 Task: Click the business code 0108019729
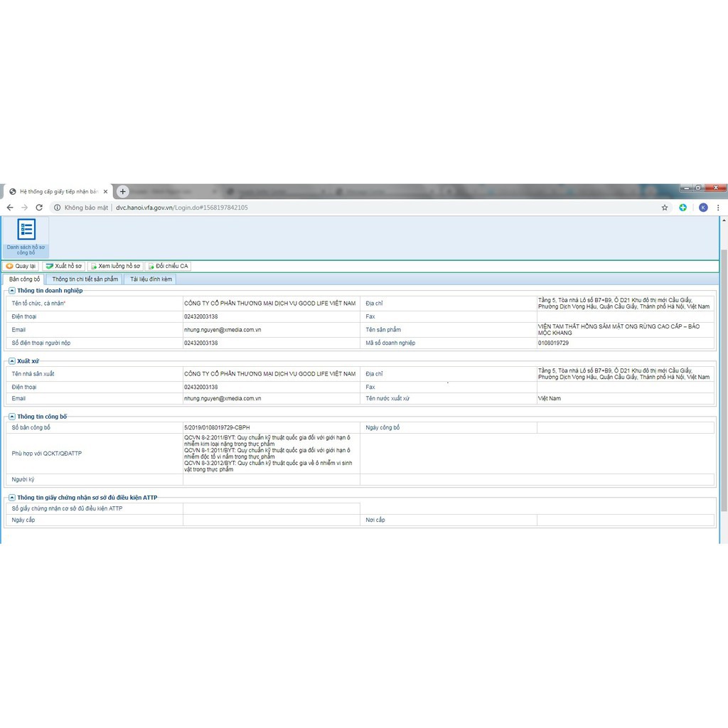[x=553, y=343]
